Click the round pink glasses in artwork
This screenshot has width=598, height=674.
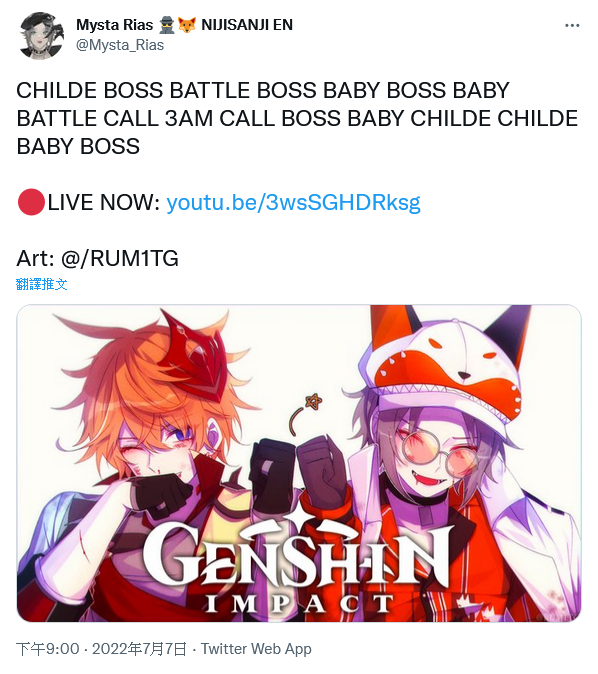point(439,452)
